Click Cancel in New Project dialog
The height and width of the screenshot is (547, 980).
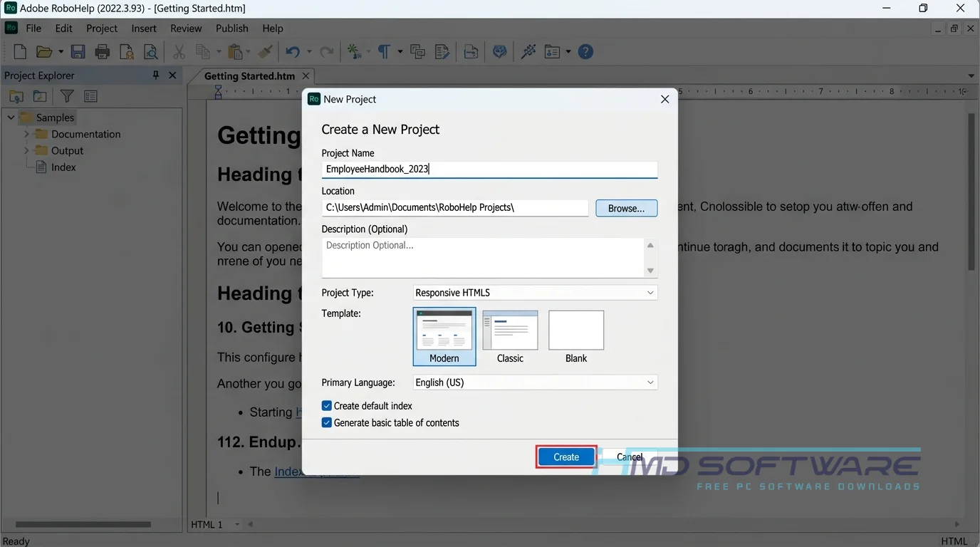(630, 457)
